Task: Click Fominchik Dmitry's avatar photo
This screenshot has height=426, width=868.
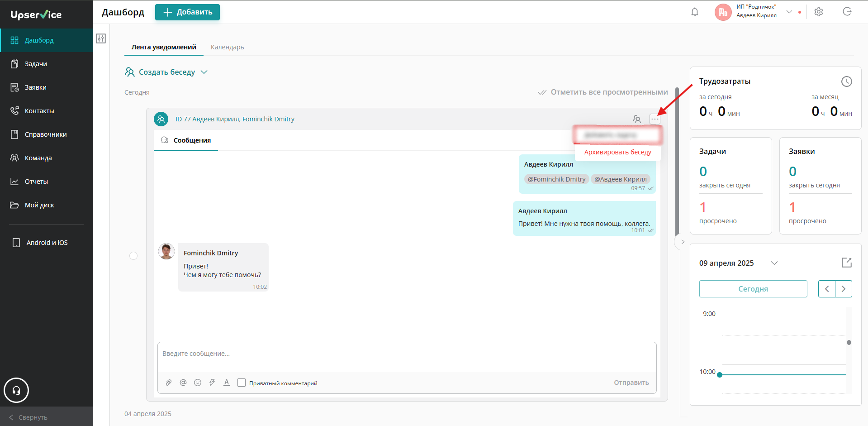Action: [166, 251]
